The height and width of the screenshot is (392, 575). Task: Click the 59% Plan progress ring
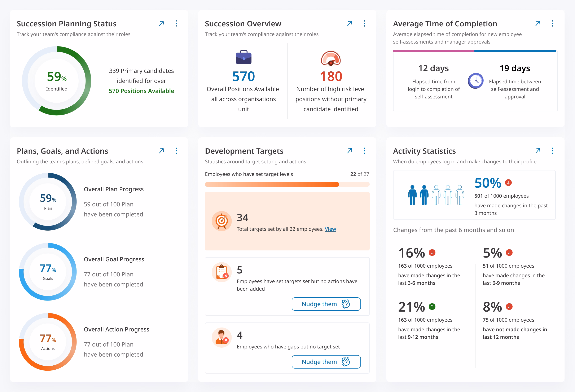48,202
